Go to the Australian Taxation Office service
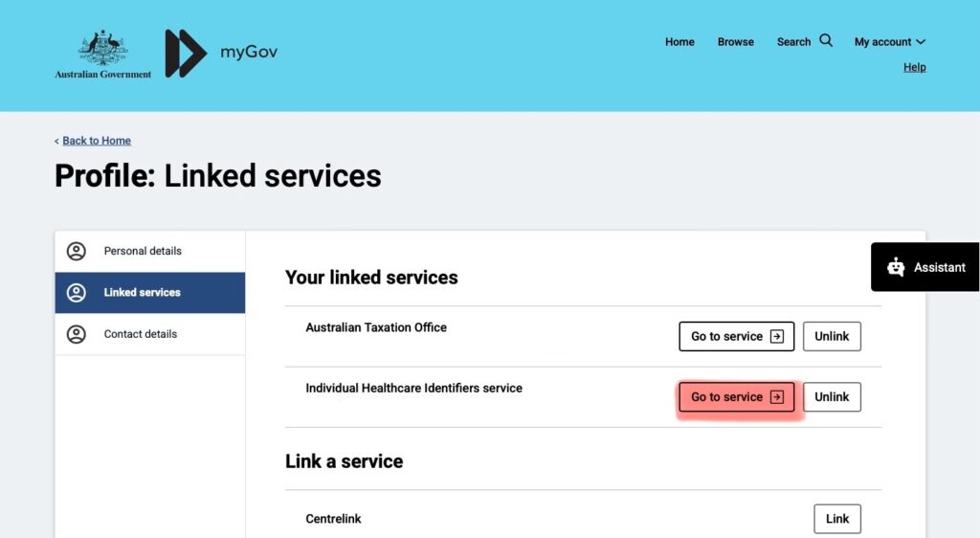Image resolution: width=980 pixels, height=538 pixels. [736, 336]
